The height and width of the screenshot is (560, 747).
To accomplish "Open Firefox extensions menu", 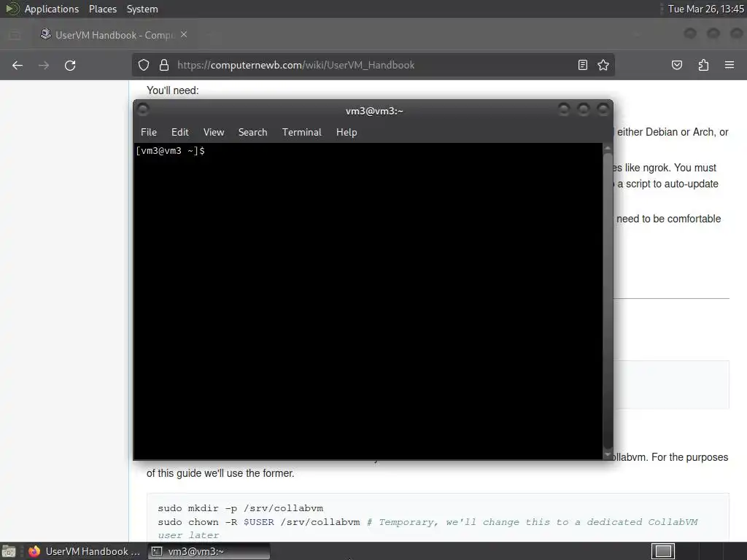I will [x=703, y=65].
